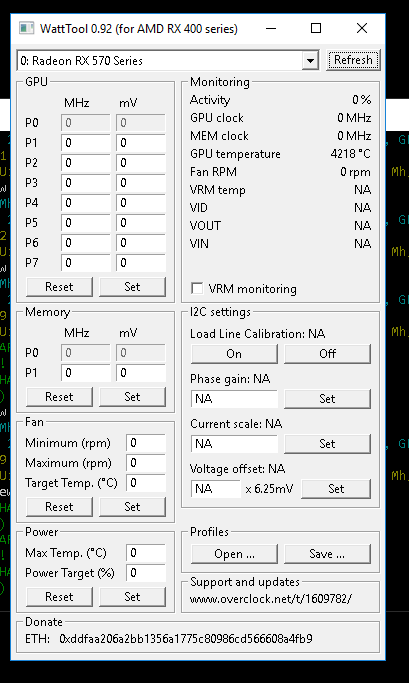Click Set next to Current scale

click(328, 444)
